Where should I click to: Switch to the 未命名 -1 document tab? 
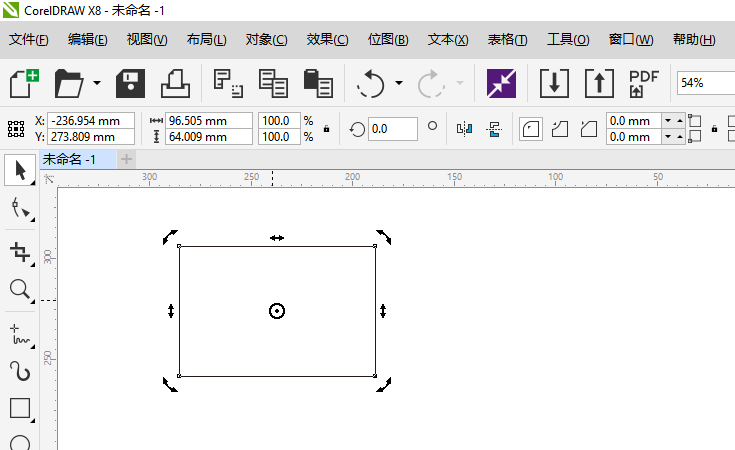(x=70, y=159)
